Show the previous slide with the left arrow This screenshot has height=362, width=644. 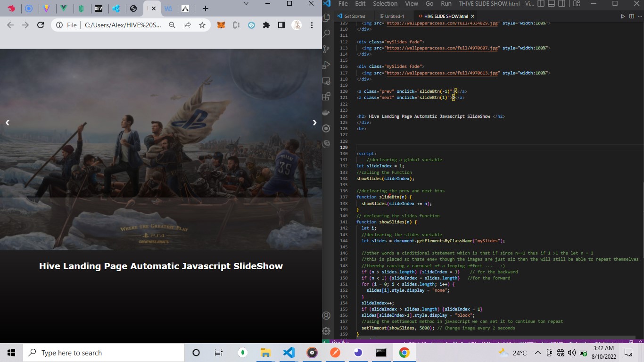(8, 123)
